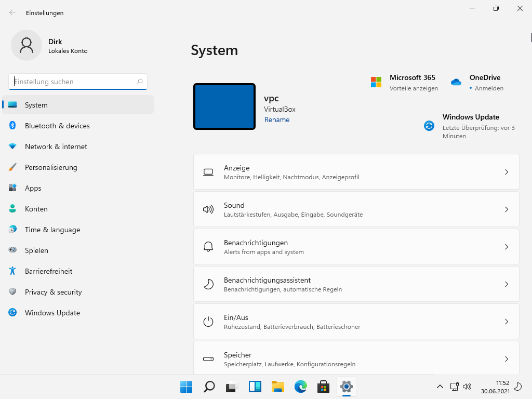Expand the Sound settings chevron

(x=507, y=209)
